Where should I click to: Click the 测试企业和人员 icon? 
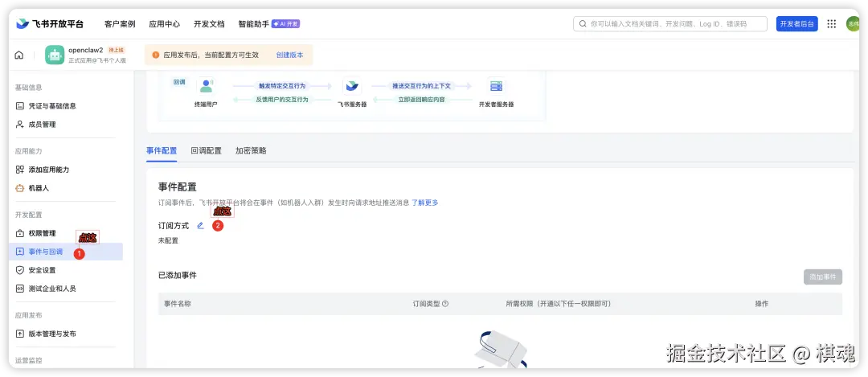(x=20, y=289)
